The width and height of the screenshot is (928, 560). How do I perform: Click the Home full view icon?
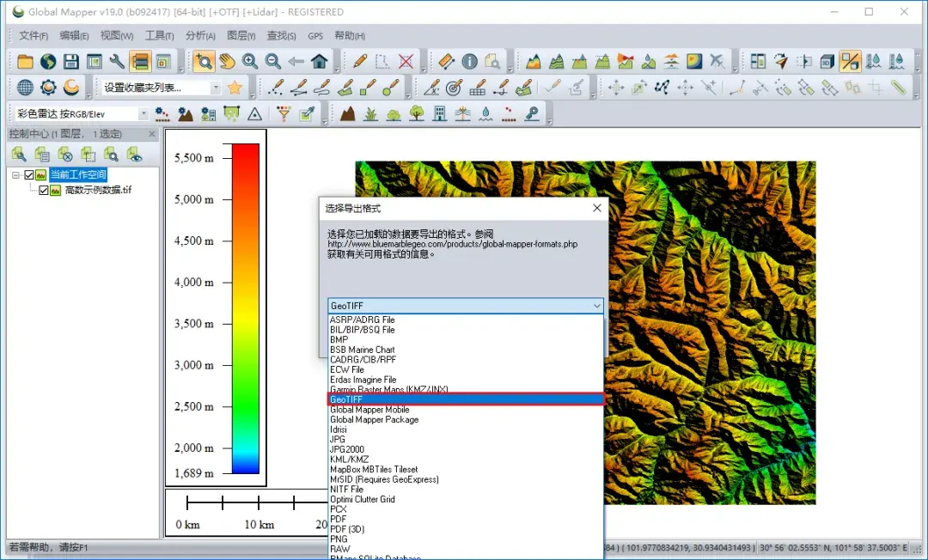320,61
